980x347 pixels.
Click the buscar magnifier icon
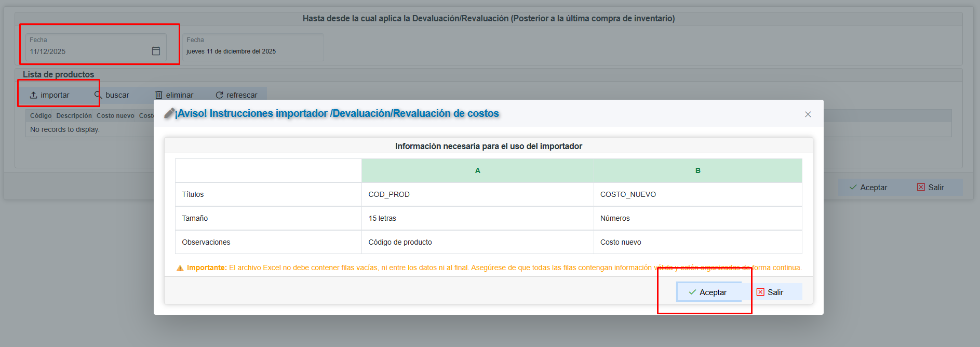coord(98,95)
